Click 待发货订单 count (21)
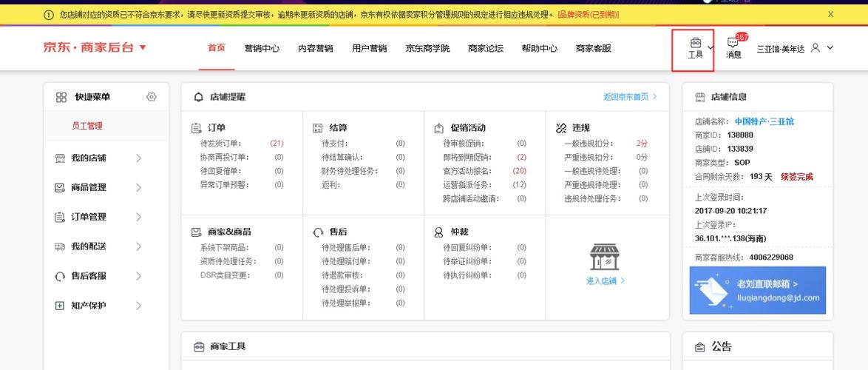Screen dimensions: 868x370 [277, 144]
